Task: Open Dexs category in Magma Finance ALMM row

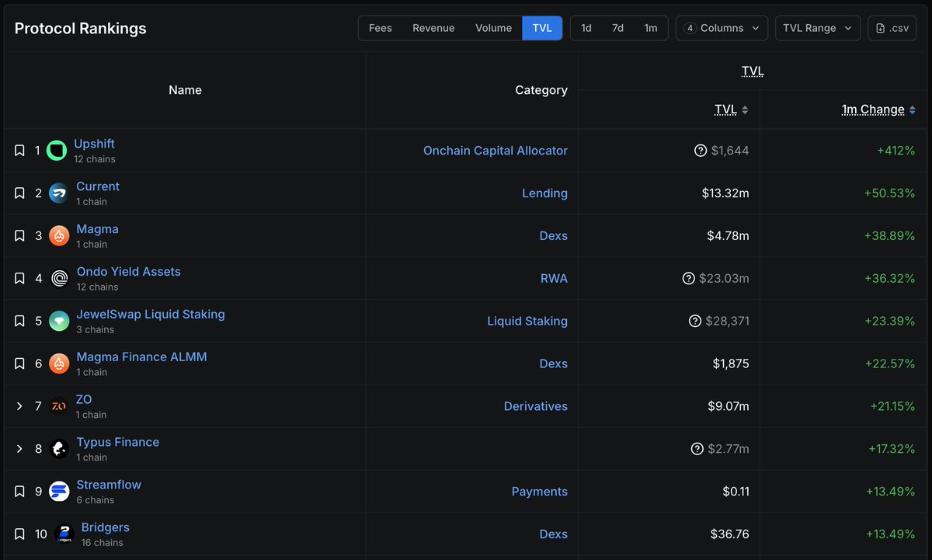Action: click(554, 363)
